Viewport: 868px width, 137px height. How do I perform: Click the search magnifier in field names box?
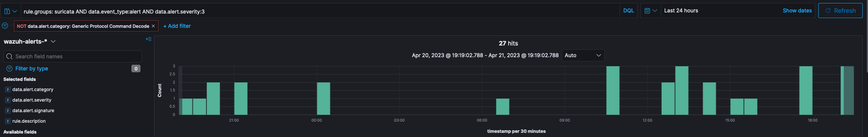9,56
